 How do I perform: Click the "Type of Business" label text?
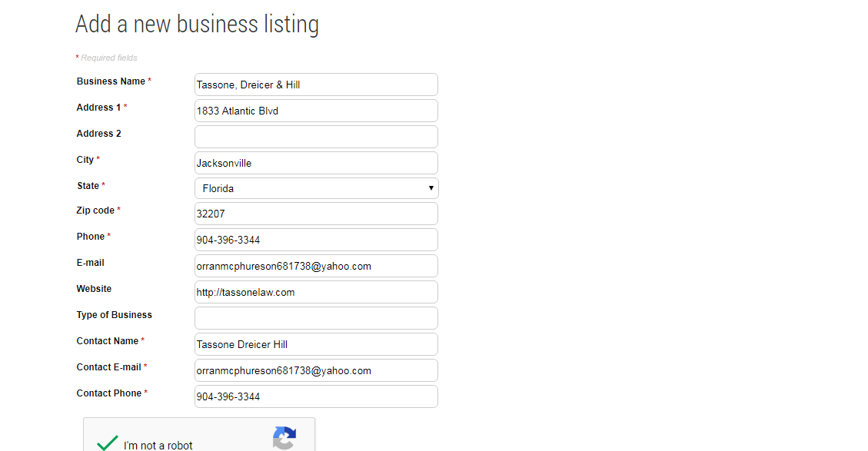pyautogui.click(x=114, y=315)
